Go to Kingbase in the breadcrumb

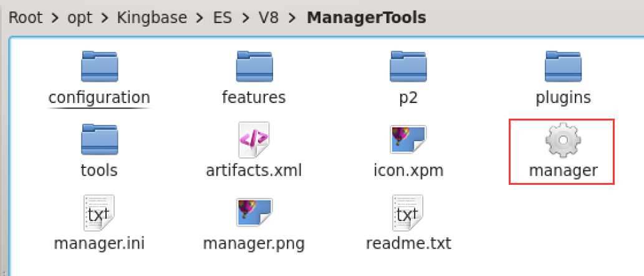(152, 18)
